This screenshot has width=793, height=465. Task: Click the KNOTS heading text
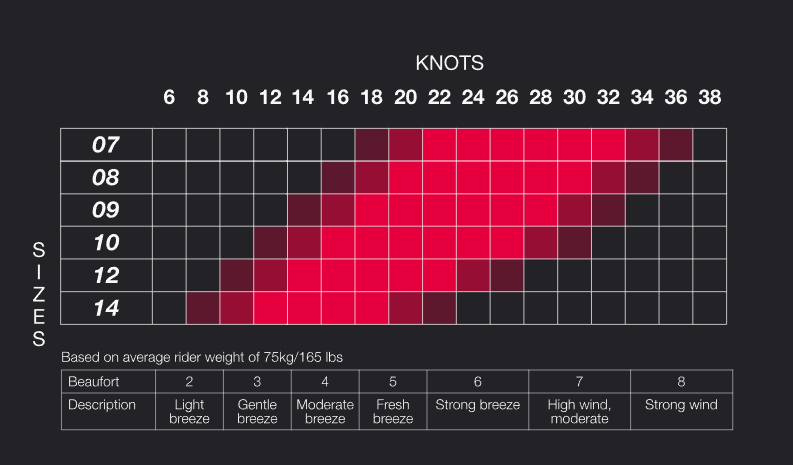(x=449, y=63)
